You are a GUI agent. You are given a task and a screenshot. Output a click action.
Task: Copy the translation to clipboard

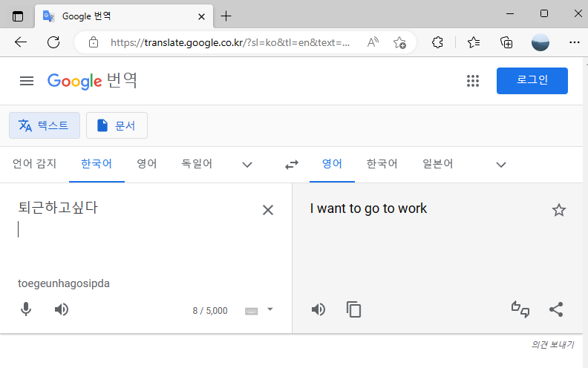pos(353,309)
